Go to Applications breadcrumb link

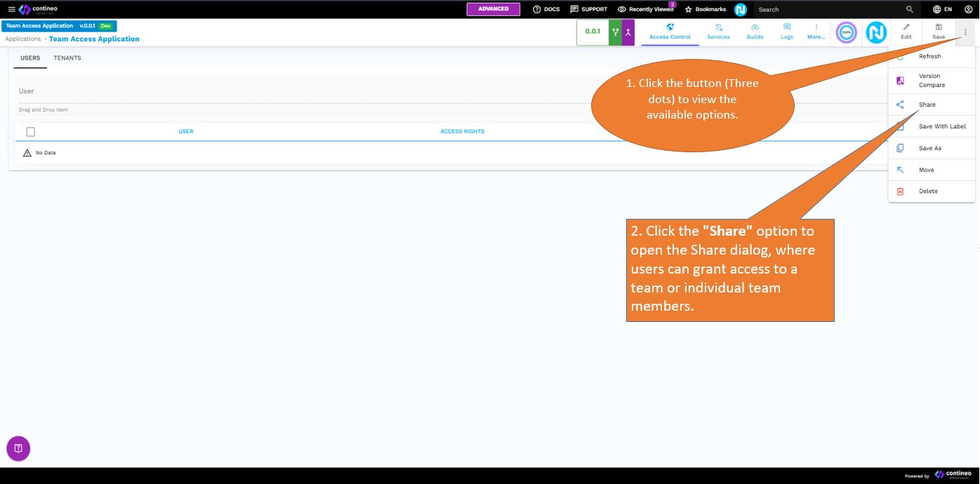[23, 39]
